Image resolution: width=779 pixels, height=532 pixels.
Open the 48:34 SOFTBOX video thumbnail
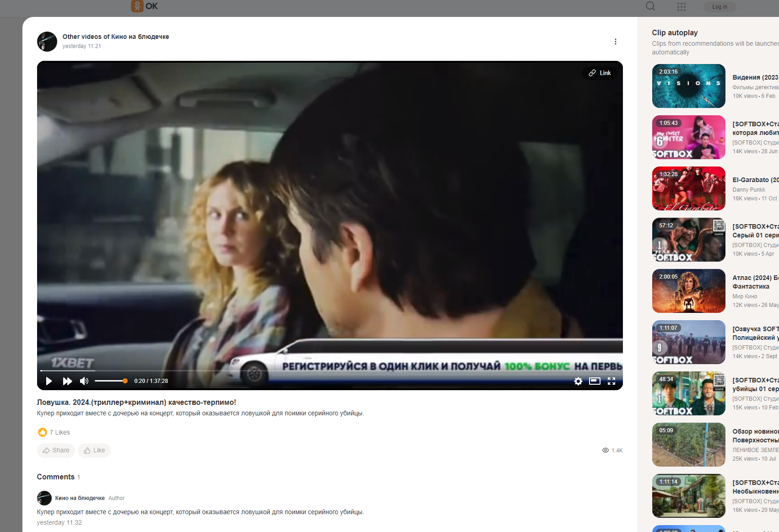(x=688, y=393)
